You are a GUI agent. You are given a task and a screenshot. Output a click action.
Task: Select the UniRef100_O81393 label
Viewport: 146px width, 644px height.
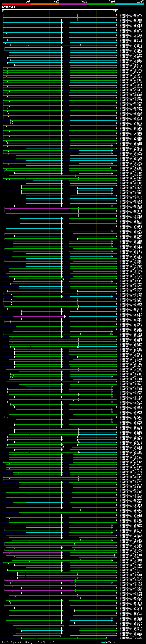pos(131,304)
